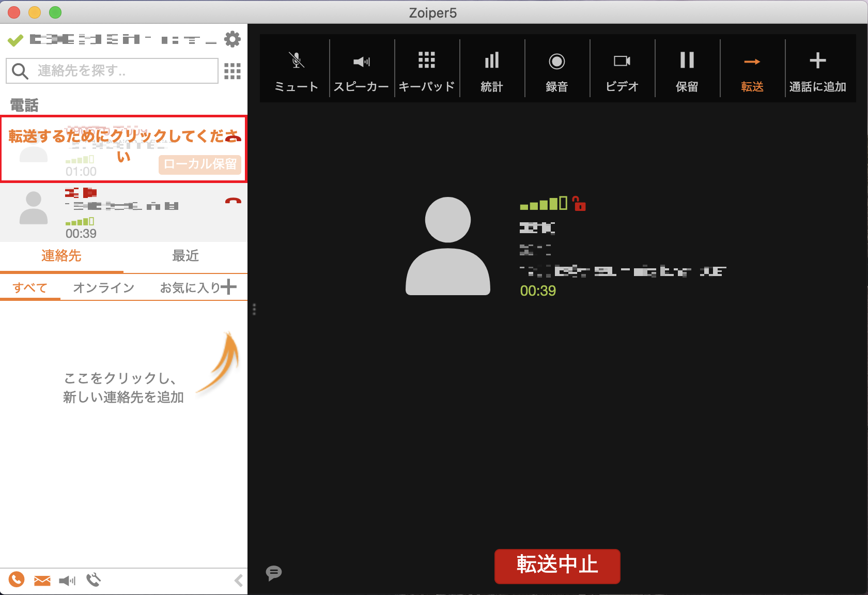Open settings gear icon

pyautogui.click(x=233, y=39)
